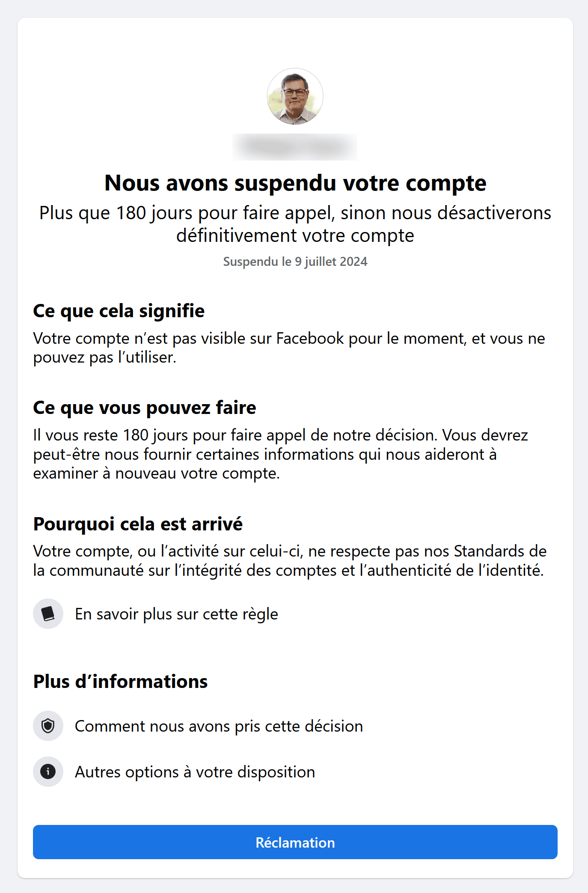Click the info icon for other options
Screen dimensions: 588x893
pos(48,772)
